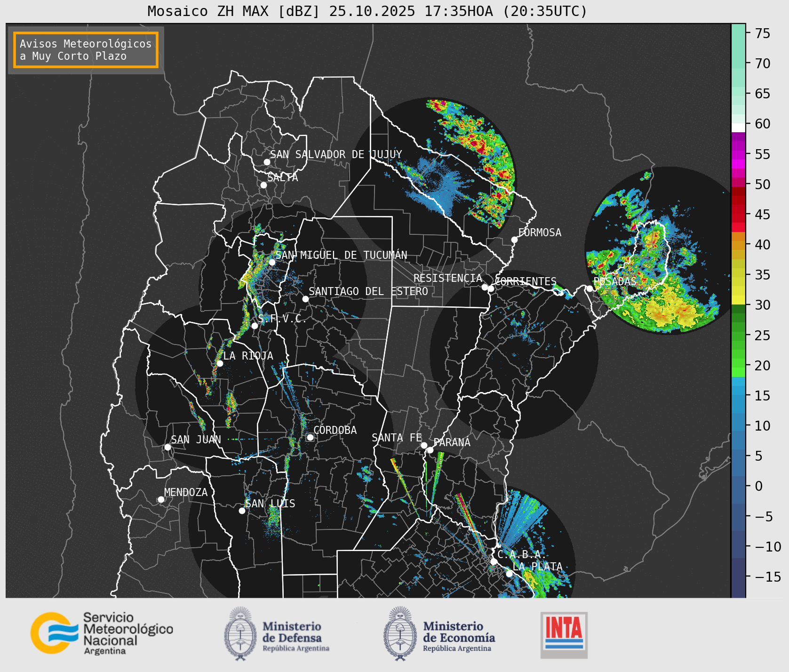Click the red 45 dBZ colorbar segment
Screen dimensions: 789x672
tap(738, 214)
